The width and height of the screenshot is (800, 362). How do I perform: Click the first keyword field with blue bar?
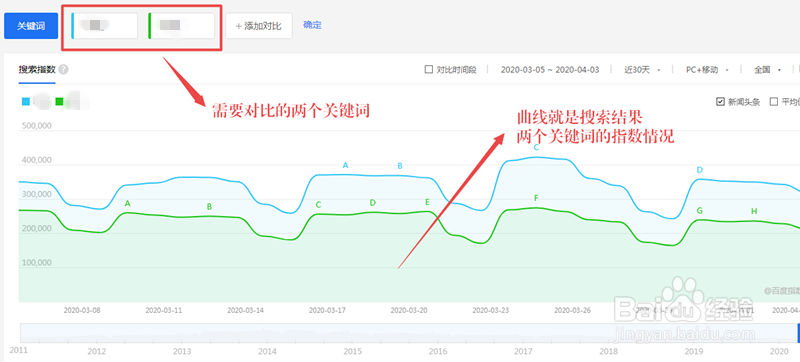104,25
